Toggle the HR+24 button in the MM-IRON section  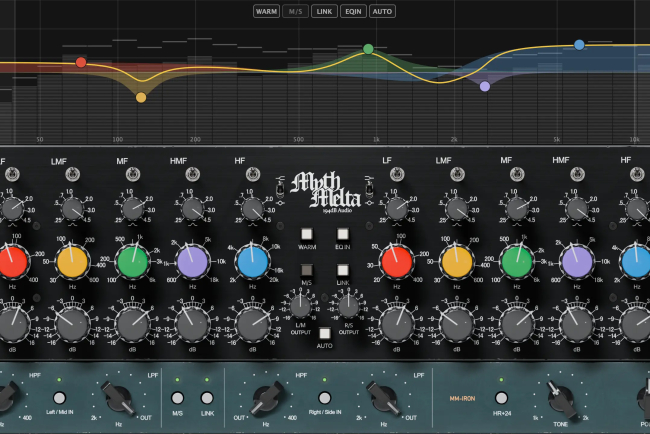501,398
